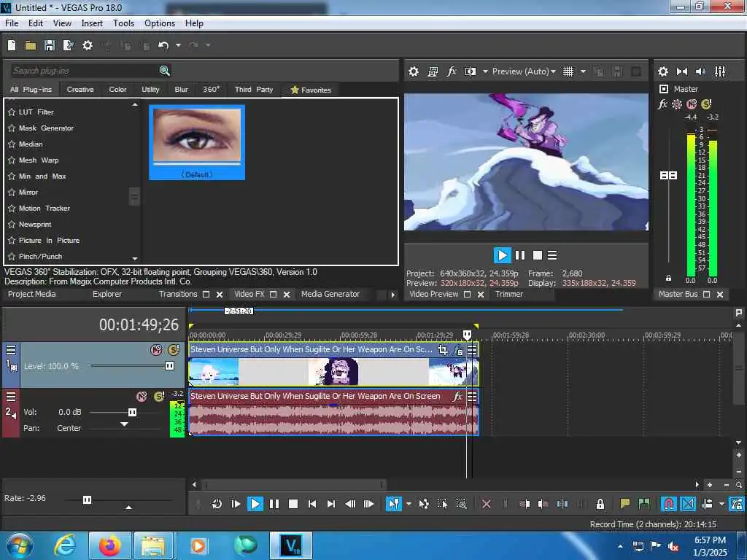Select Motion Tracker plug-in

pyautogui.click(x=44, y=208)
